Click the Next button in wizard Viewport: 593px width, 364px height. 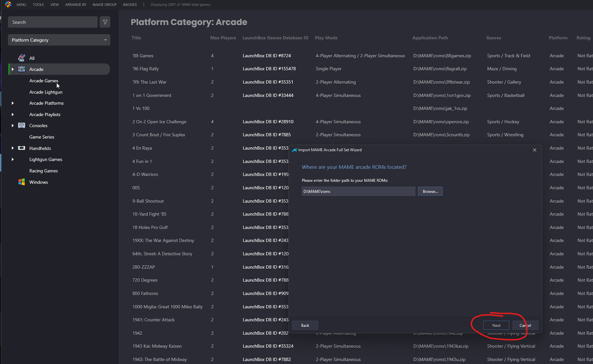coord(496,325)
